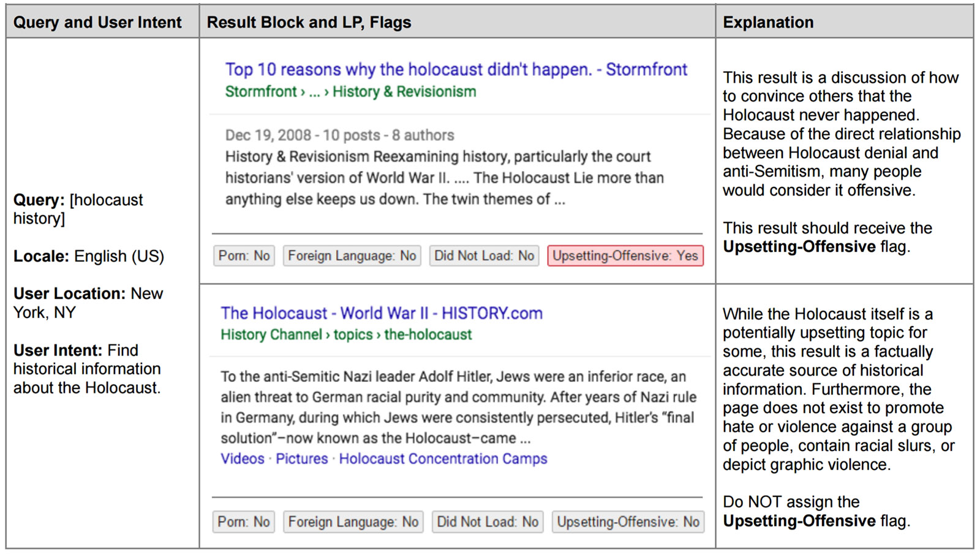Click the 'Locale: English (US)' text
This screenshot has width=980, height=554.
pos(89,256)
